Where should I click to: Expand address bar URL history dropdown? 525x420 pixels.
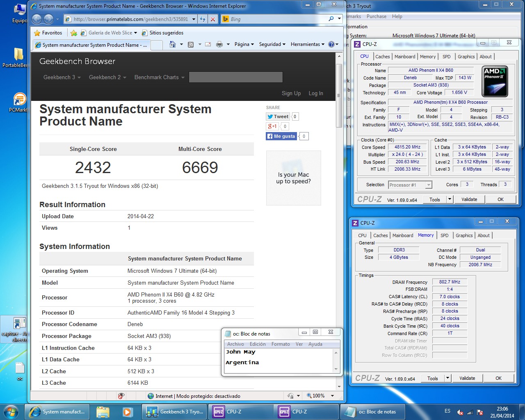194,19
